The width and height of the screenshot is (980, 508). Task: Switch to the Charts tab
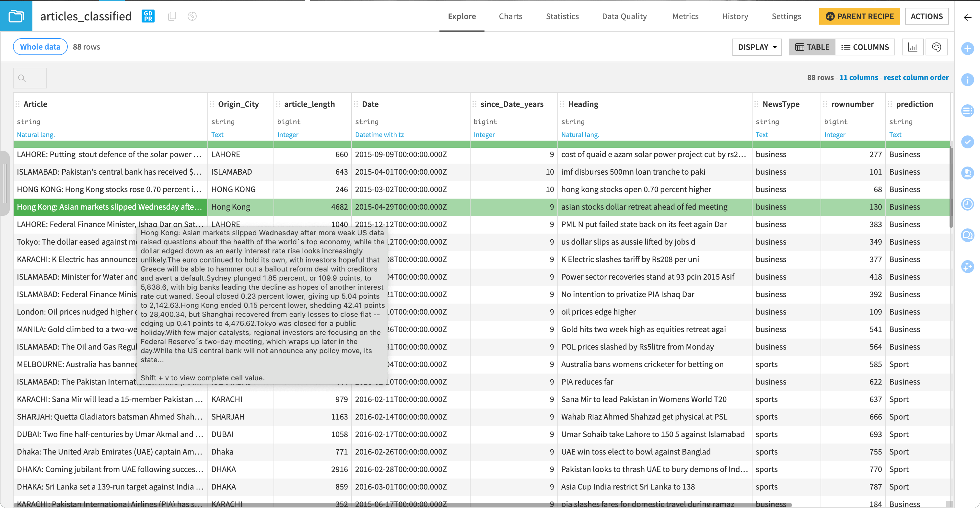tap(510, 16)
